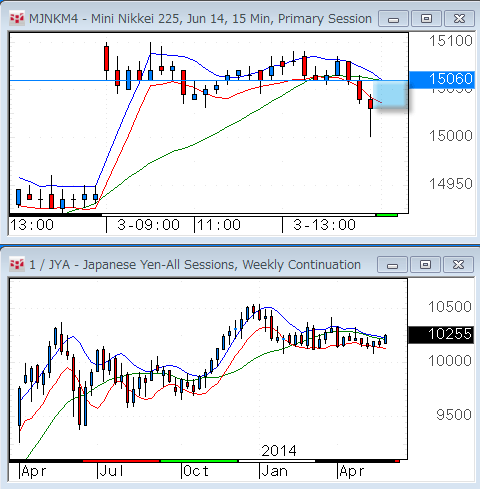Minimize the Mini Nikkei 225 chart window

[393, 19]
